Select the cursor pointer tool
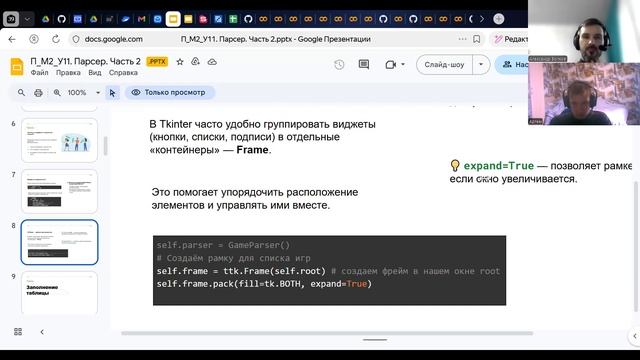This screenshot has width=640, height=360. pyautogui.click(x=112, y=93)
